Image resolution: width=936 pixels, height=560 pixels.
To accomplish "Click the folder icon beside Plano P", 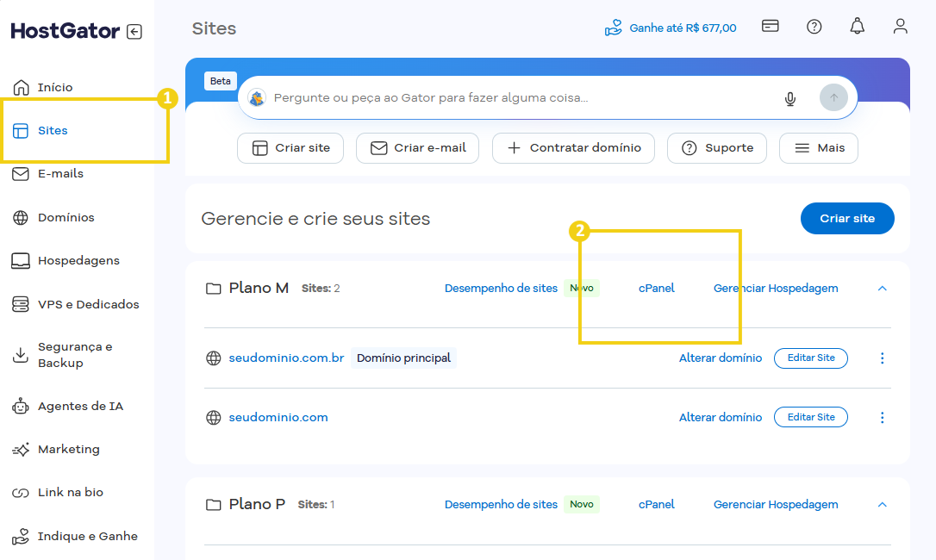I will point(213,505).
